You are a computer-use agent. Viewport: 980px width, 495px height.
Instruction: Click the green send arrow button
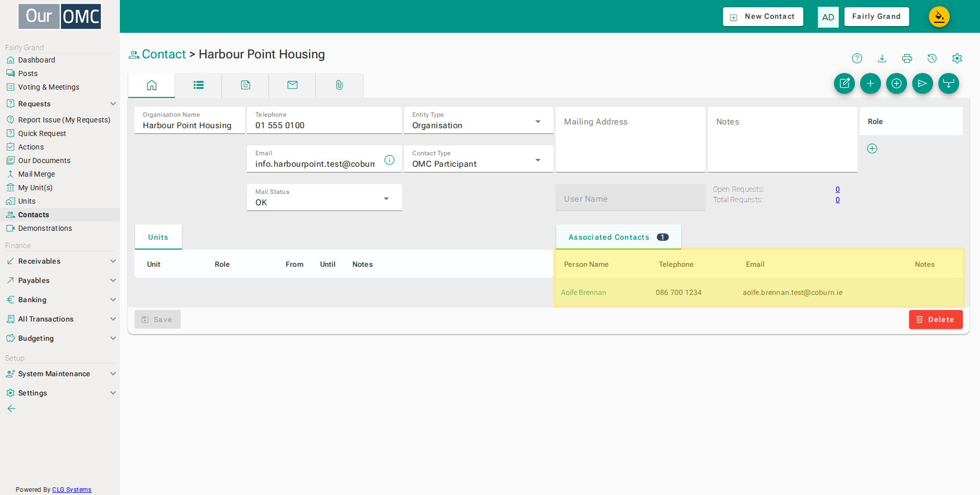(x=923, y=83)
